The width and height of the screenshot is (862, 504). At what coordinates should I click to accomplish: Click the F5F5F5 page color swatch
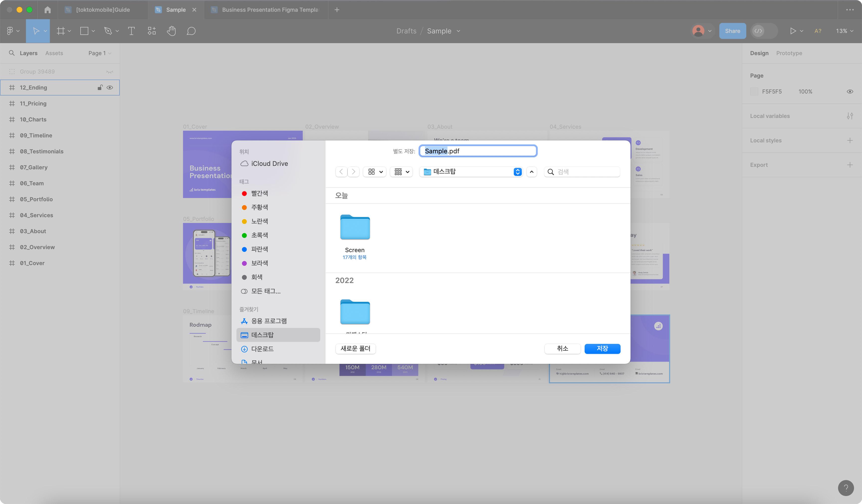pyautogui.click(x=754, y=92)
